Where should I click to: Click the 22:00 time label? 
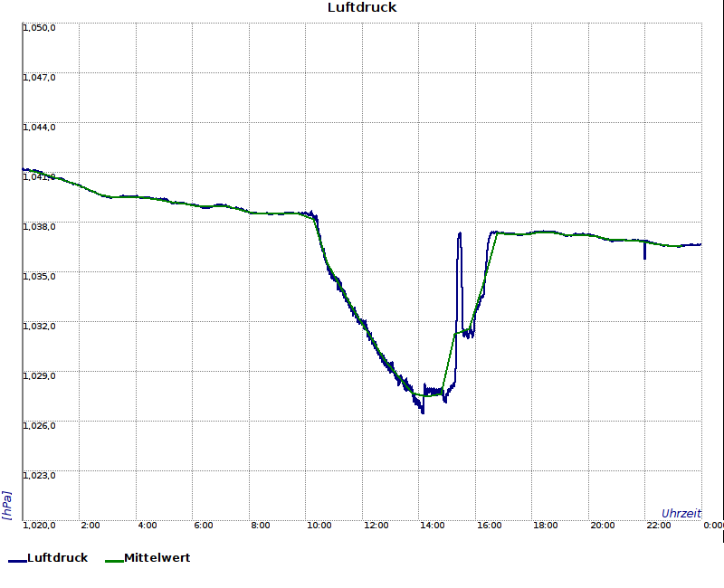pyautogui.click(x=659, y=526)
